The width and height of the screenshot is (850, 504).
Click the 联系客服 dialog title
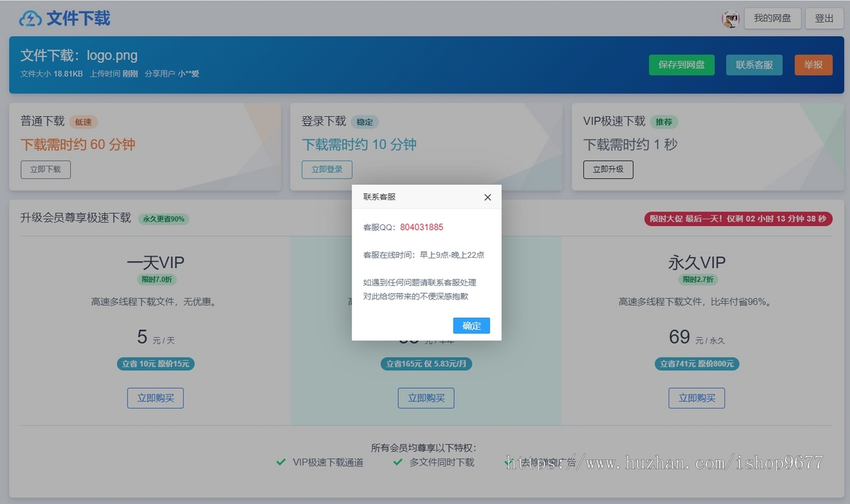[379, 197]
